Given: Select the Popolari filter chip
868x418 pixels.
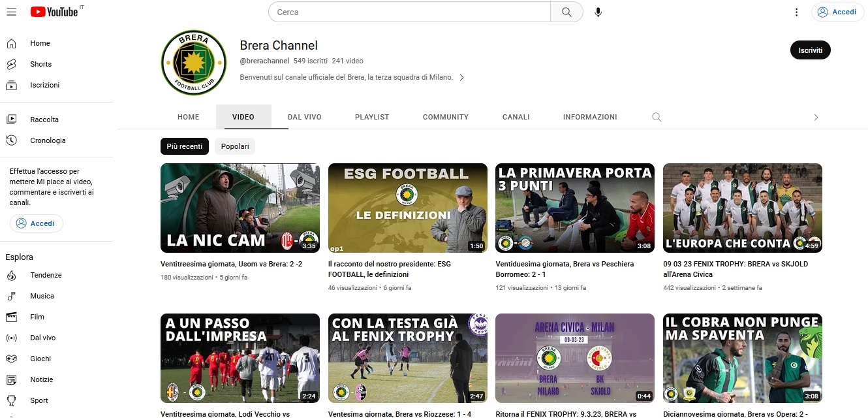Looking at the screenshot, I should click(x=235, y=146).
